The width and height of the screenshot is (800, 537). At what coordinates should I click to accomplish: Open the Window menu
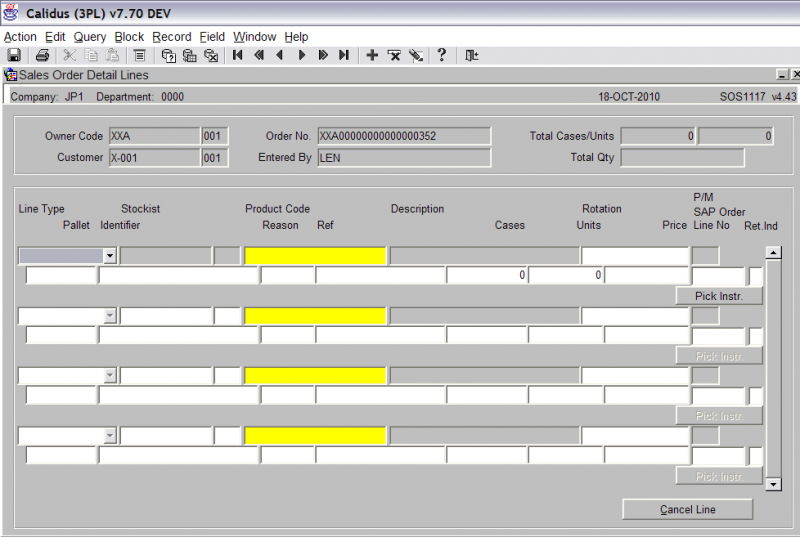click(255, 37)
